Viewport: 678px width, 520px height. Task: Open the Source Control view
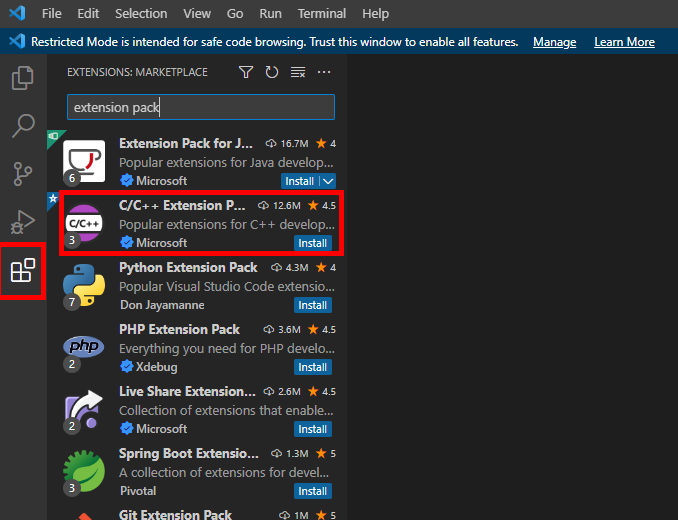click(x=22, y=174)
